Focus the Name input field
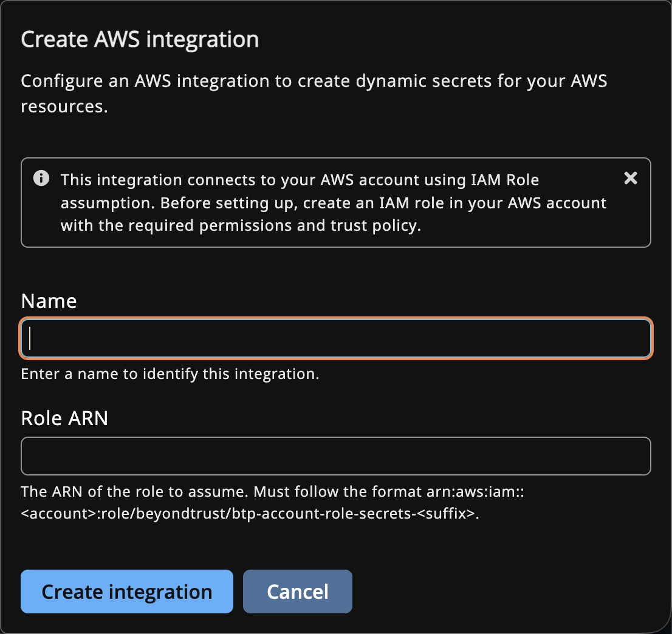Image resolution: width=672 pixels, height=634 pixels. pos(336,338)
